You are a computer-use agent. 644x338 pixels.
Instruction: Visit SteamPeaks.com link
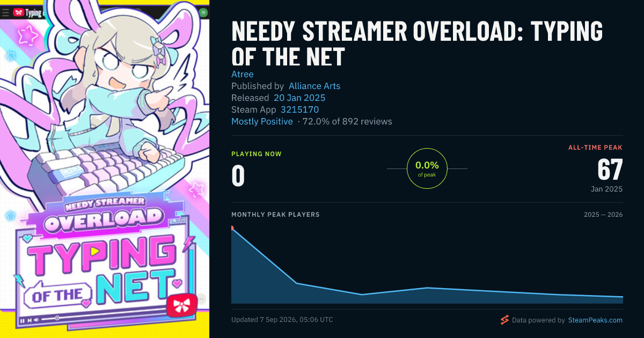tap(595, 320)
